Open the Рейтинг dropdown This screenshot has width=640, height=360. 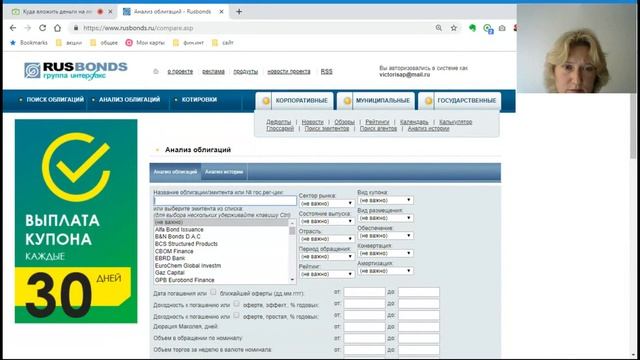pos(326,274)
